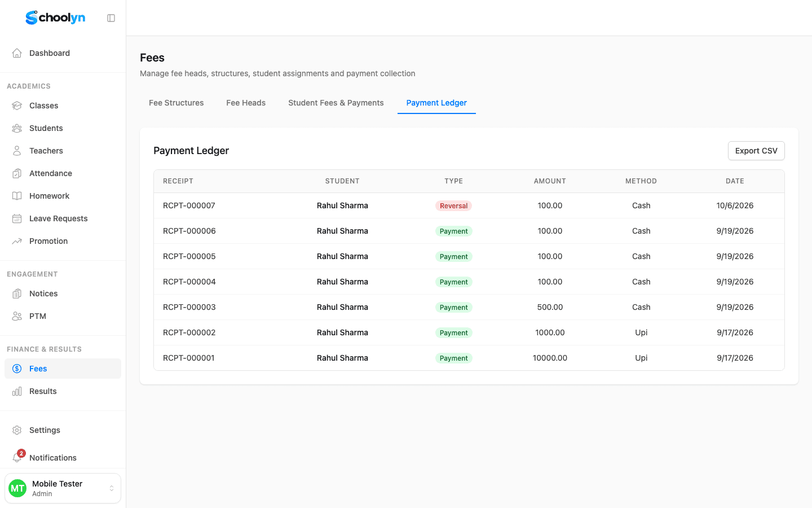The width and height of the screenshot is (812, 508).
Task: Click receipt number RCPT-000007
Action: pos(189,205)
